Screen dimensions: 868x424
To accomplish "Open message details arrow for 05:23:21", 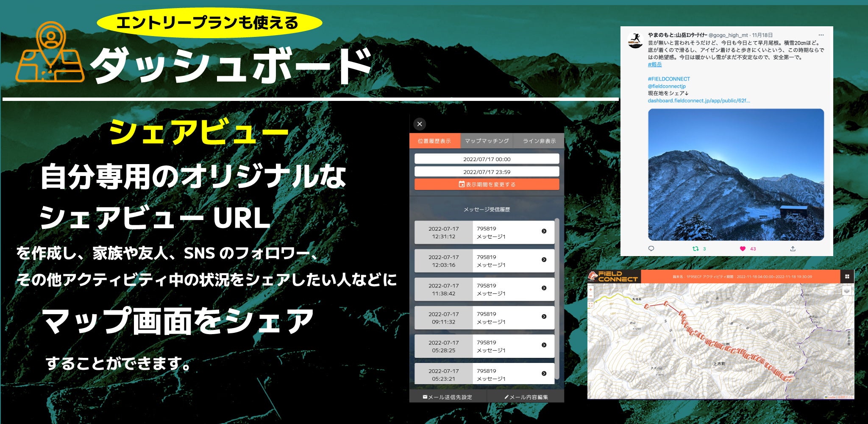I will click(544, 373).
